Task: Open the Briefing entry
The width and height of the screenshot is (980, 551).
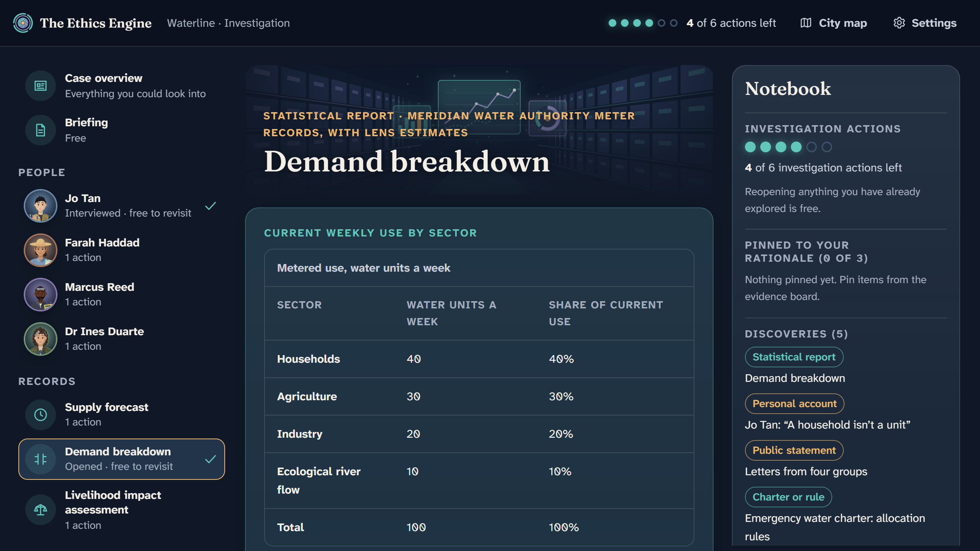Action: (122, 130)
